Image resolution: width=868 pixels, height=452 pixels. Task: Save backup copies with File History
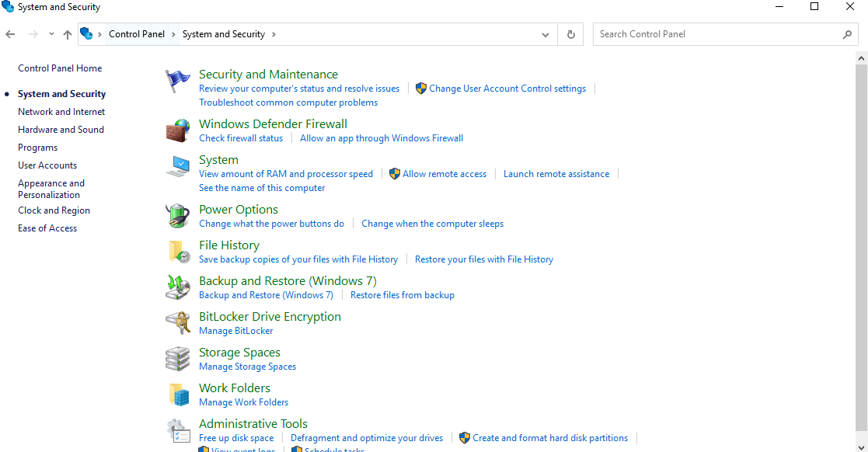(298, 259)
